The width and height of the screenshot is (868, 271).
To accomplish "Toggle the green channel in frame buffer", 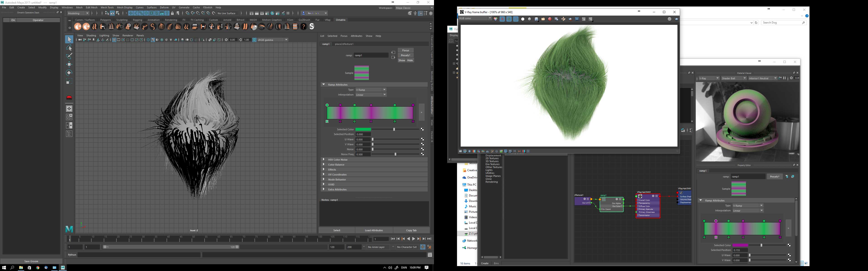I will [509, 19].
